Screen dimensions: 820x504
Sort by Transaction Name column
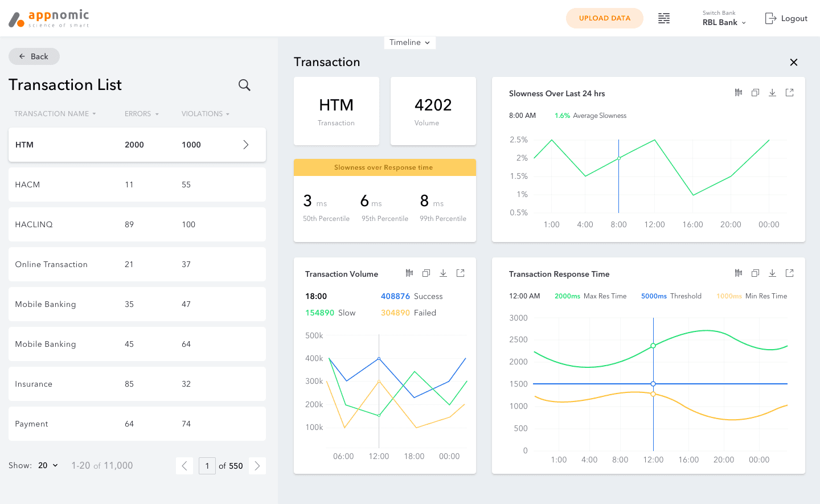[x=55, y=114]
